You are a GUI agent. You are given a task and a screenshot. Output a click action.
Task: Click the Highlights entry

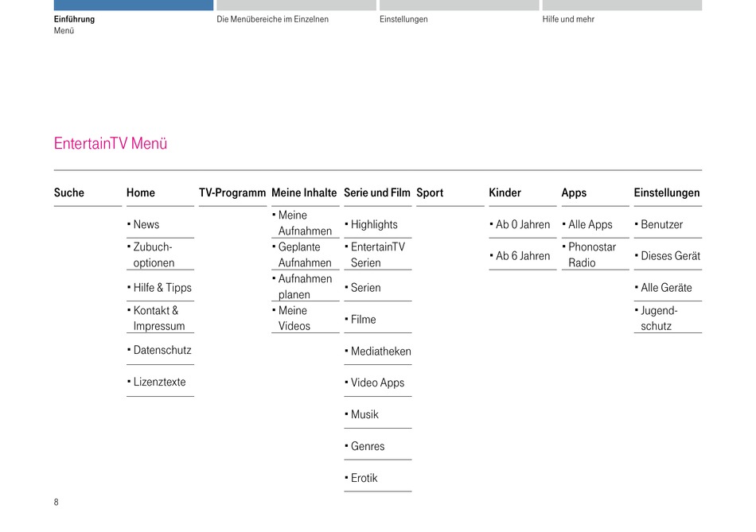pos(374,224)
